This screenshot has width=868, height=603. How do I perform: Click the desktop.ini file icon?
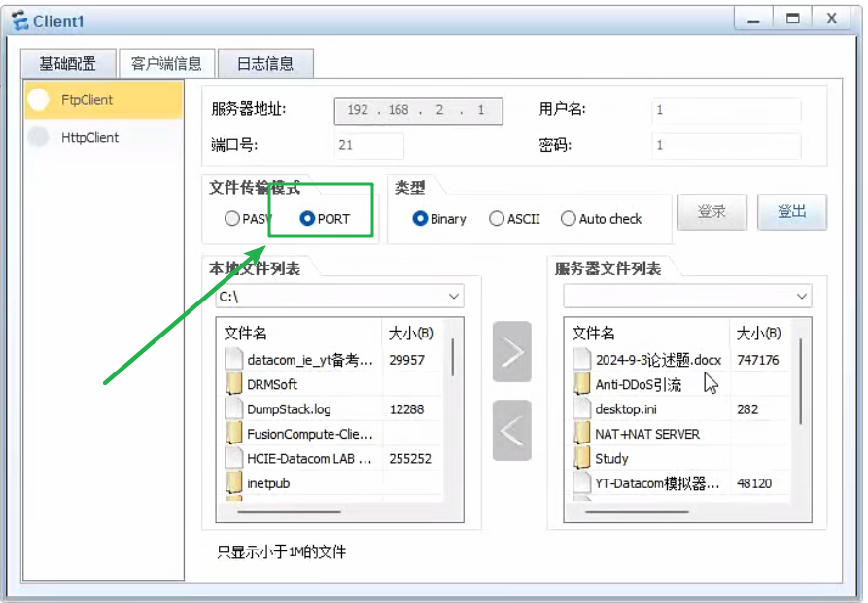click(582, 408)
